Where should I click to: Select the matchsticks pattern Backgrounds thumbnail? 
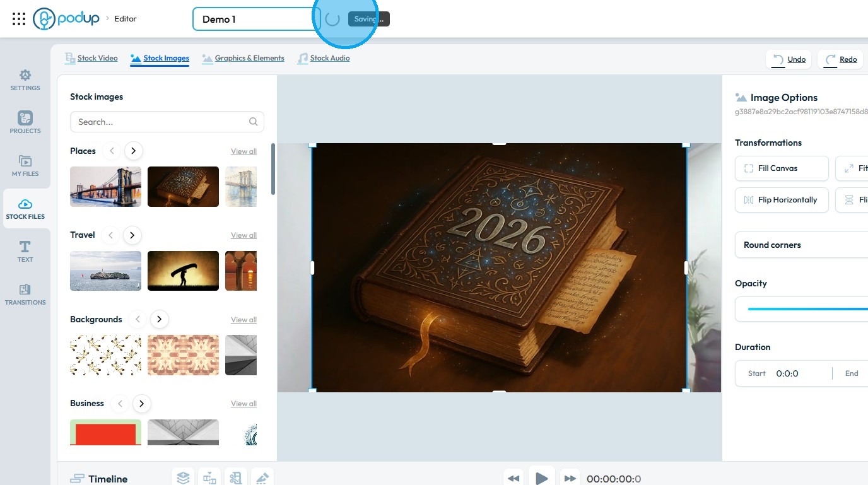pyautogui.click(x=105, y=355)
